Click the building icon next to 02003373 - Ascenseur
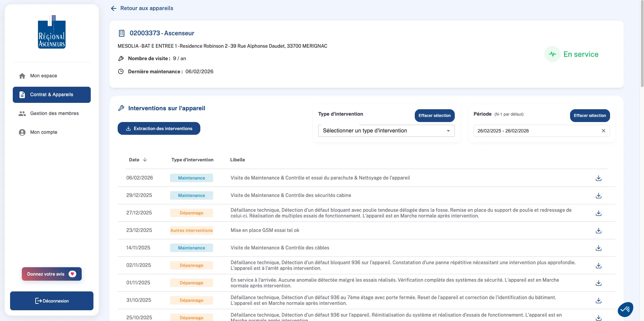 [x=121, y=33]
